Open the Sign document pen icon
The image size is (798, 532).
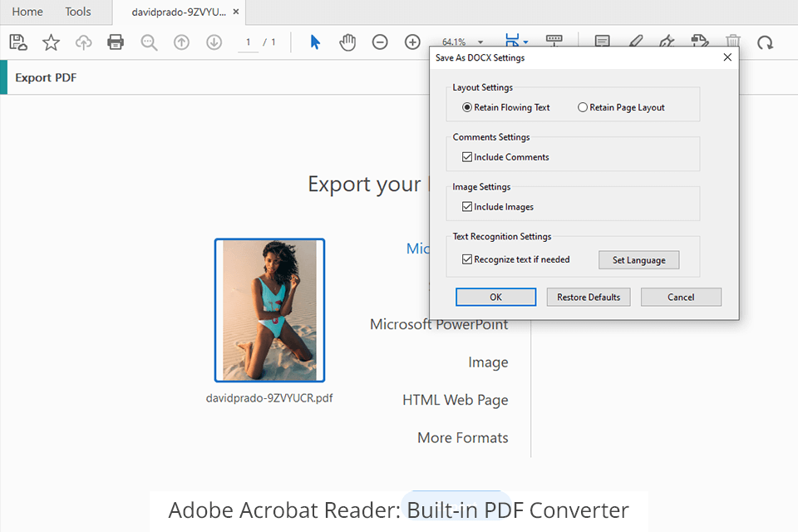click(x=667, y=41)
